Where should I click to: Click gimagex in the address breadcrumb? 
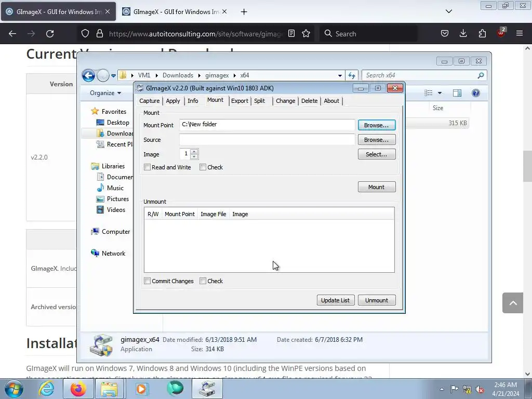coord(217,75)
